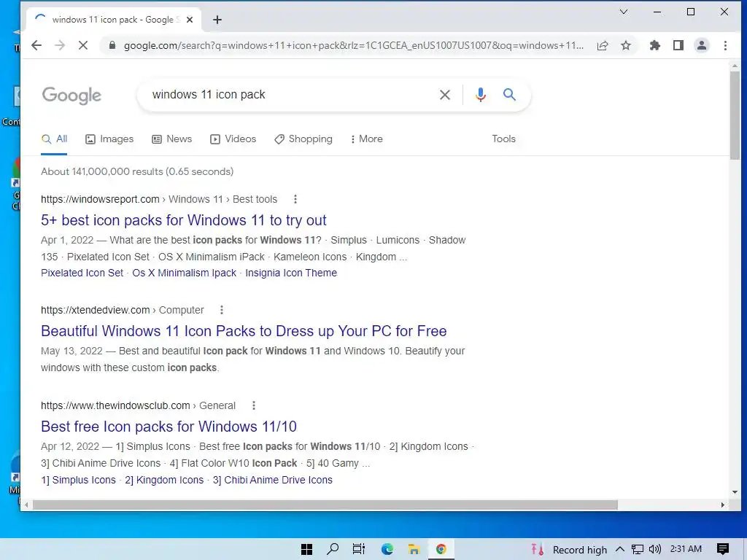The width and height of the screenshot is (747, 560).
Task: Open search Tools options
Action: tap(503, 139)
